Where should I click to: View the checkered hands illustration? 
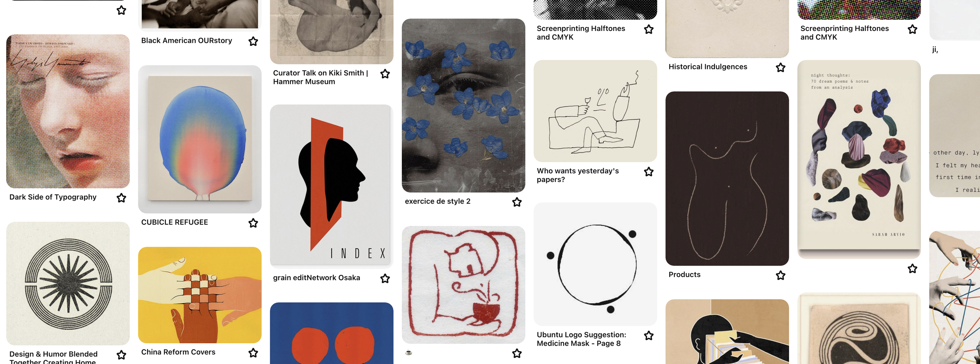[x=200, y=295]
